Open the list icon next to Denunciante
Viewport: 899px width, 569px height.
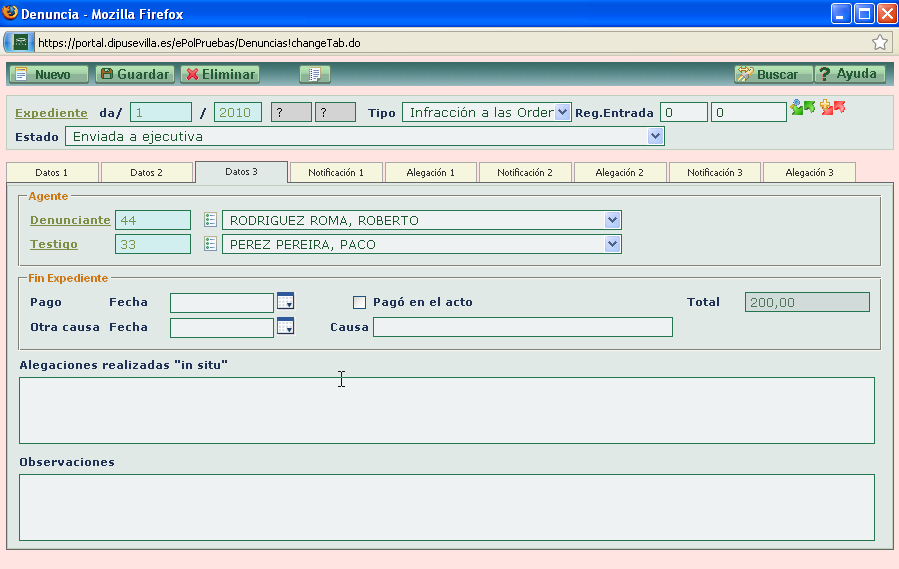click(210, 220)
